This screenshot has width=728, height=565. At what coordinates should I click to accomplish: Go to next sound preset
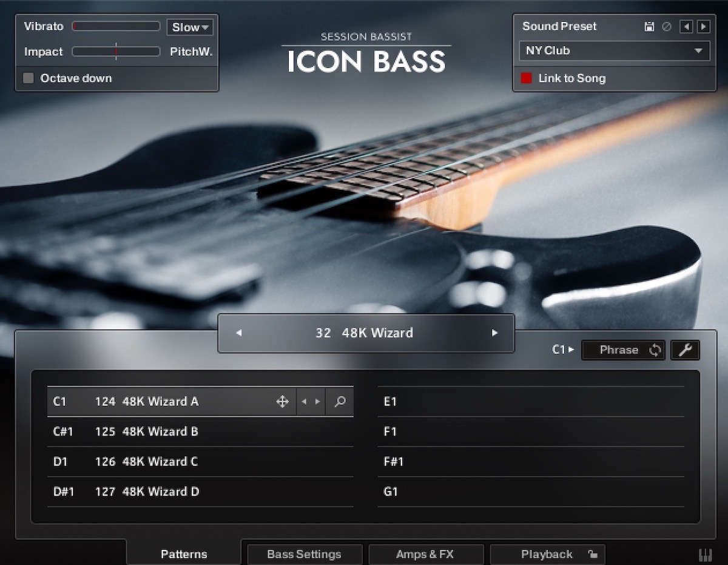click(x=703, y=27)
